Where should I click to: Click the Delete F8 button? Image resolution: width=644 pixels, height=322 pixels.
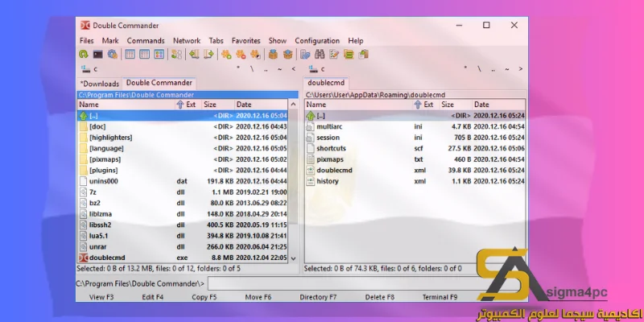point(379,297)
